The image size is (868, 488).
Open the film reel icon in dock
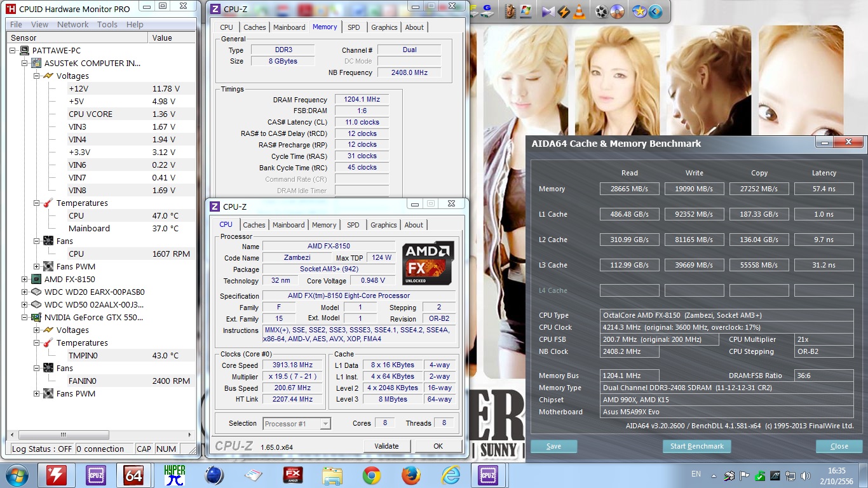point(602,11)
